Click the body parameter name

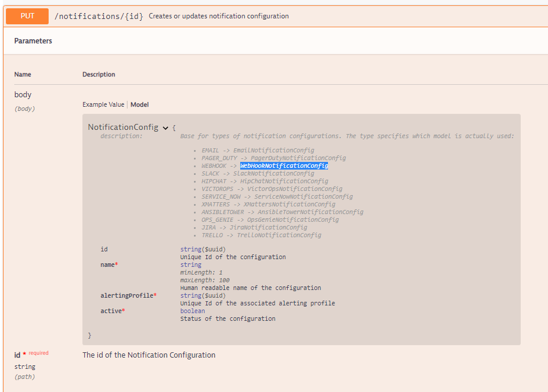(23, 94)
